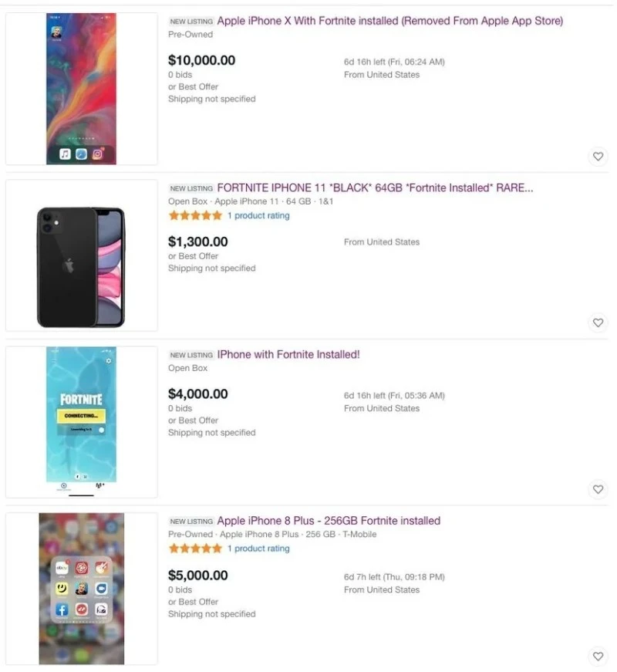
Task: Open the Apple iPhone X With Fortnite installed listing
Action: pyautogui.click(x=389, y=21)
